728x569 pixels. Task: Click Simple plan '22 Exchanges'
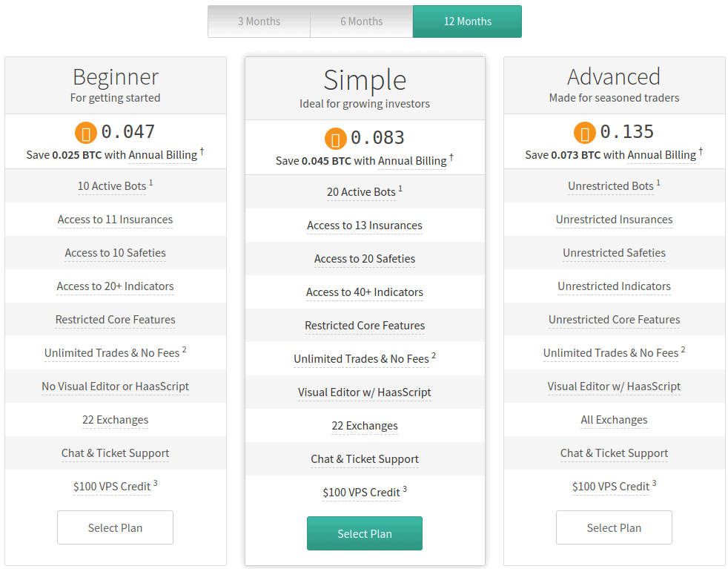[365, 427]
